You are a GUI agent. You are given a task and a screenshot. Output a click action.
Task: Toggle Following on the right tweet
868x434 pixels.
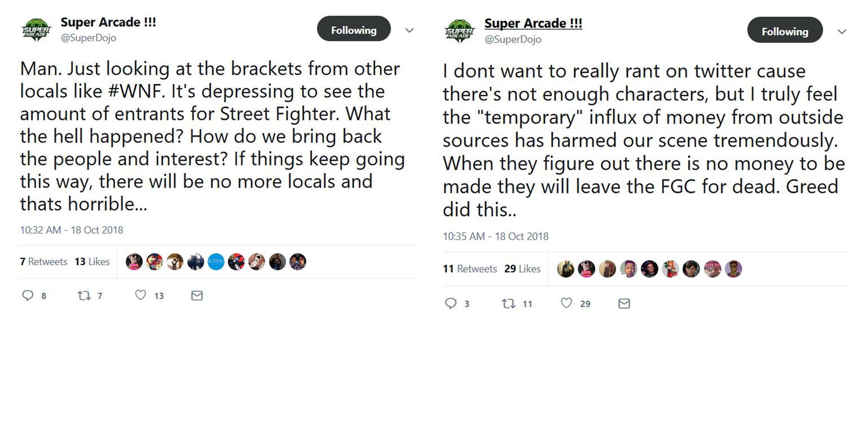click(785, 31)
